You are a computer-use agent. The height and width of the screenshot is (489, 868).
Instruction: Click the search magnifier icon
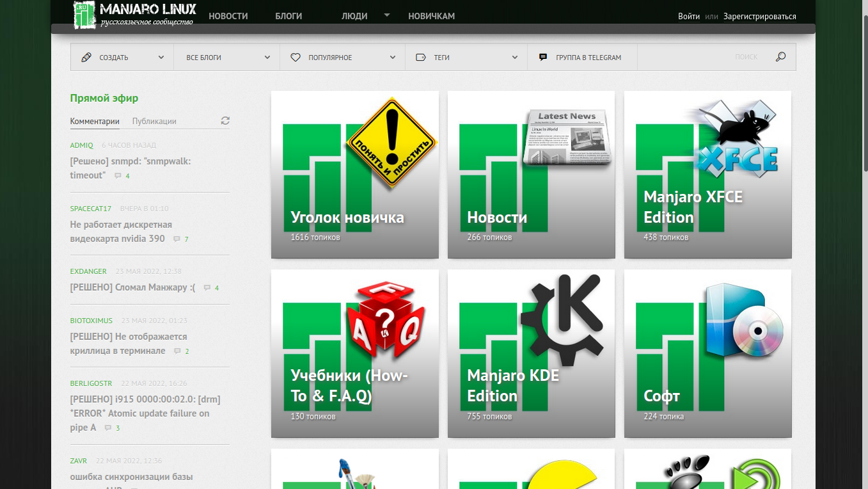(x=780, y=57)
